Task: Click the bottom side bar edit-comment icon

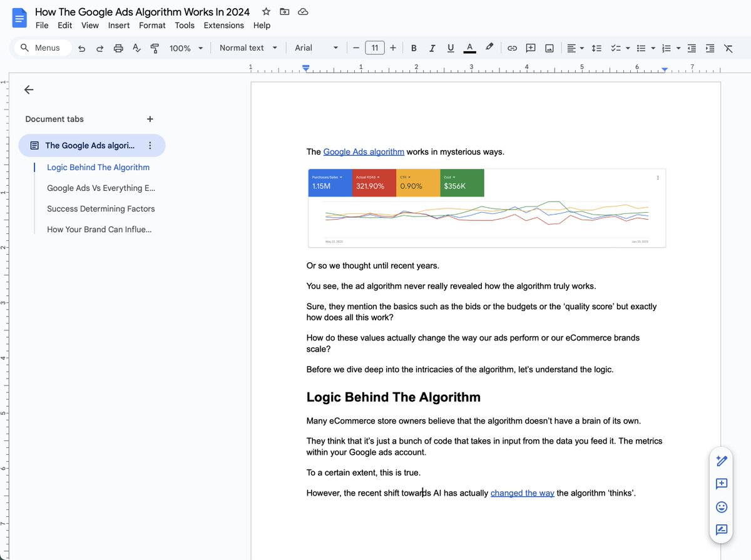Action: (x=721, y=530)
